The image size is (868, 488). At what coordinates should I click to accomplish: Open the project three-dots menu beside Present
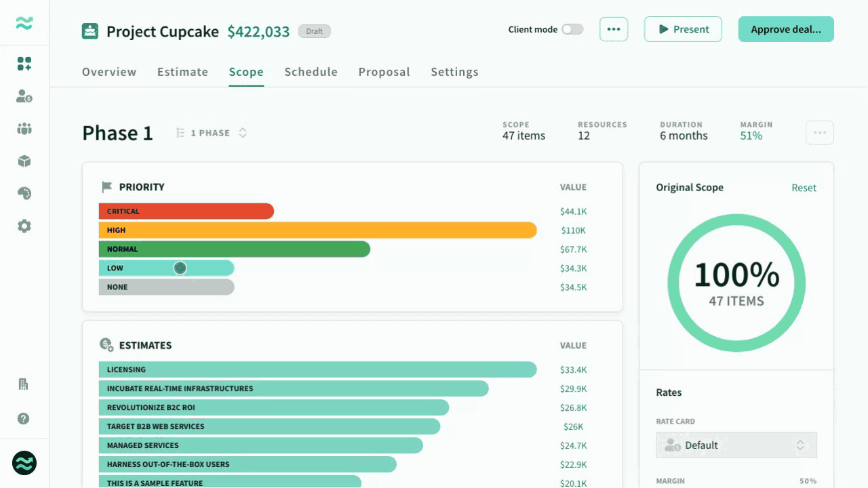pyautogui.click(x=614, y=29)
